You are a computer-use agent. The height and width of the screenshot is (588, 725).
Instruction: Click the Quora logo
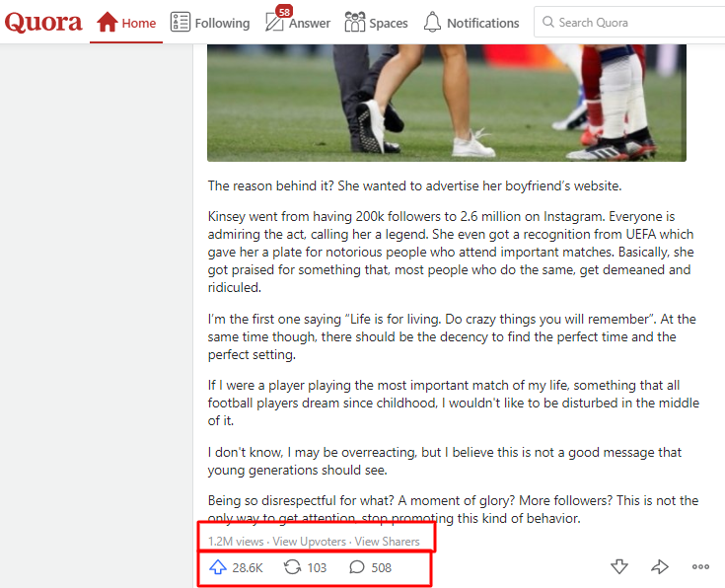click(x=43, y=23)
